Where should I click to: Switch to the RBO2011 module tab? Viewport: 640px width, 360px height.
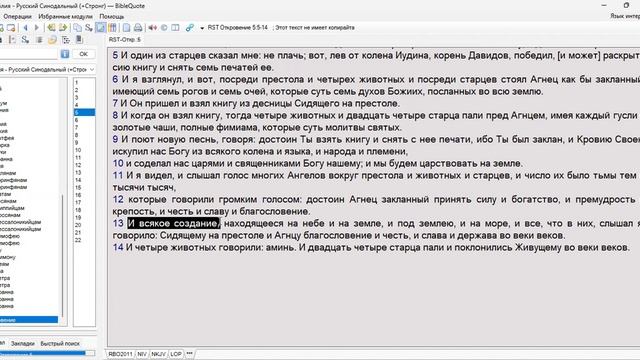(120, 354)
